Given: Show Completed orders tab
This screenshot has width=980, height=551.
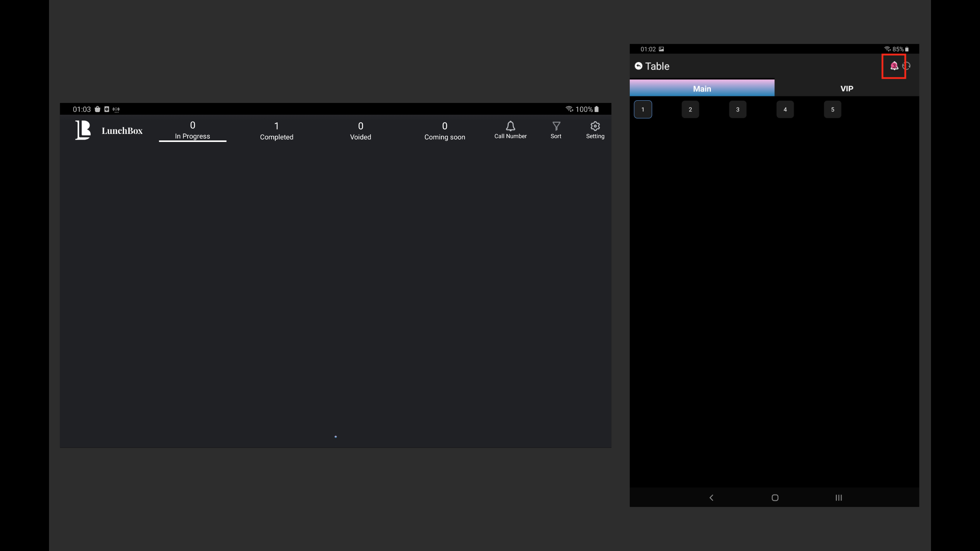Looking at the screenshot, I should [x=276, y=131].
